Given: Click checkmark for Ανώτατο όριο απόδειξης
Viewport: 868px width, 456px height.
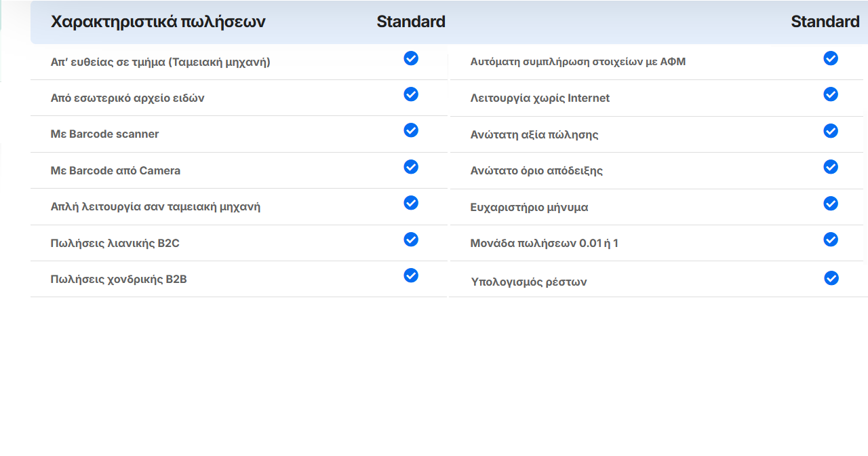Looking at the screenshot, I should 831,167.
